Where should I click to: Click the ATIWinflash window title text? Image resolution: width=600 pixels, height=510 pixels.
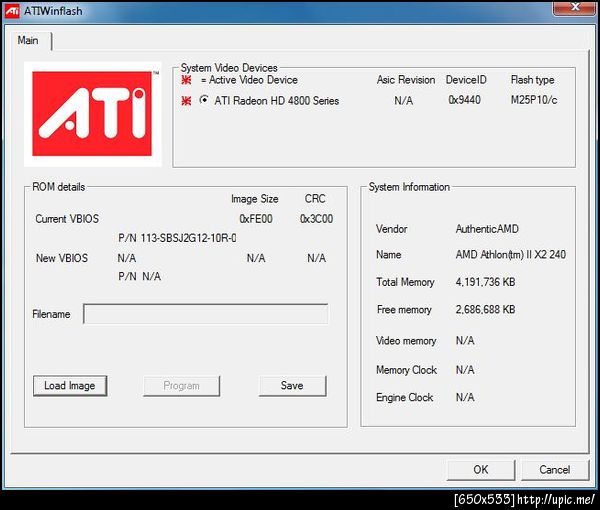53,11
